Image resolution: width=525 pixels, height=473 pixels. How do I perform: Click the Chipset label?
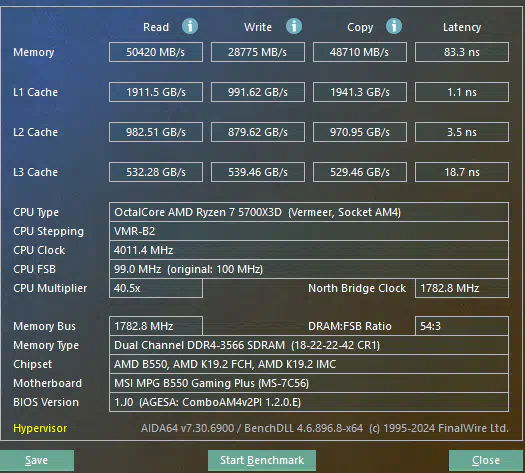[32, 365]
